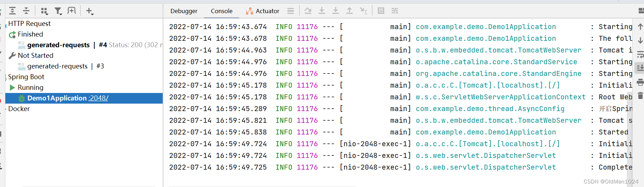
Task: Click the green Running play icon
Action: [12, 87]
